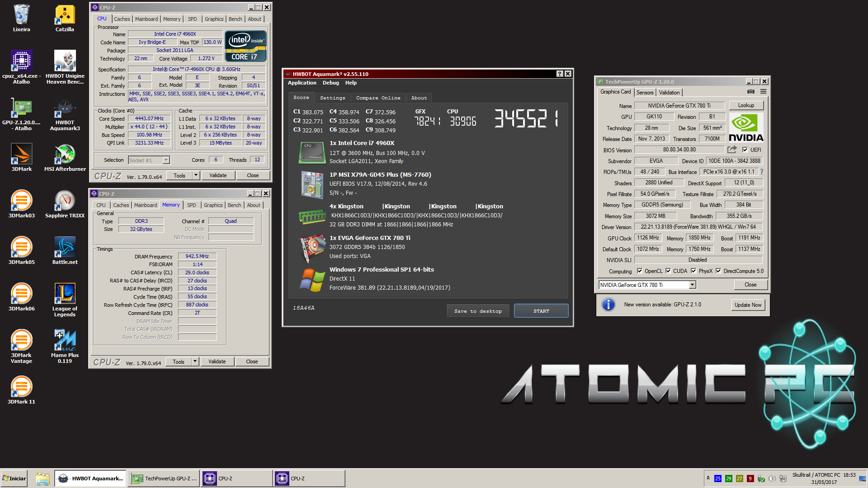Open the Sensors tab in GPU-Z
Viewport: 868px width, 488px height.
(645, 92)
